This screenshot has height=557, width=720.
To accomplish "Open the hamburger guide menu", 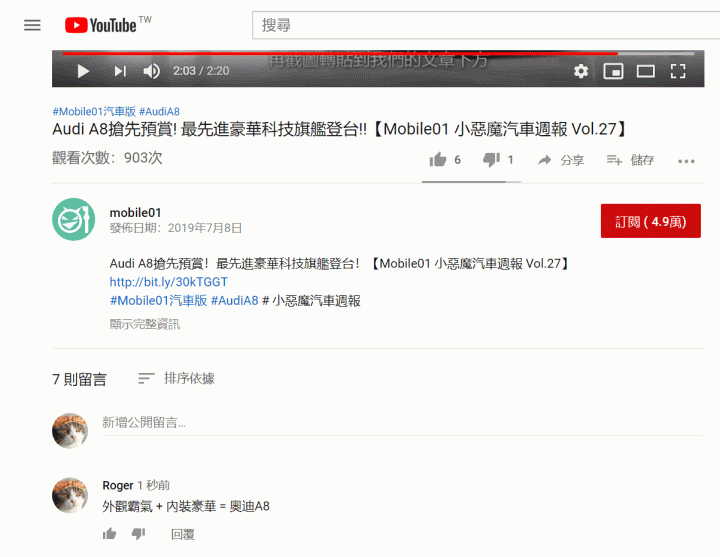I will (x=32, y=25).
